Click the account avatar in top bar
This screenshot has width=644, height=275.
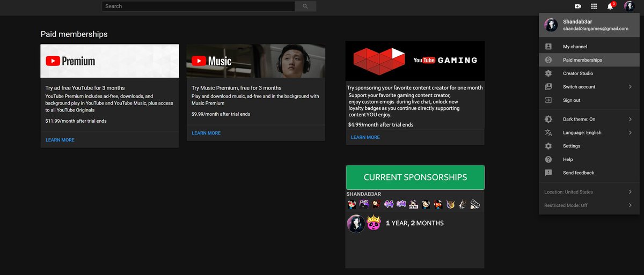tap(629, 6)
